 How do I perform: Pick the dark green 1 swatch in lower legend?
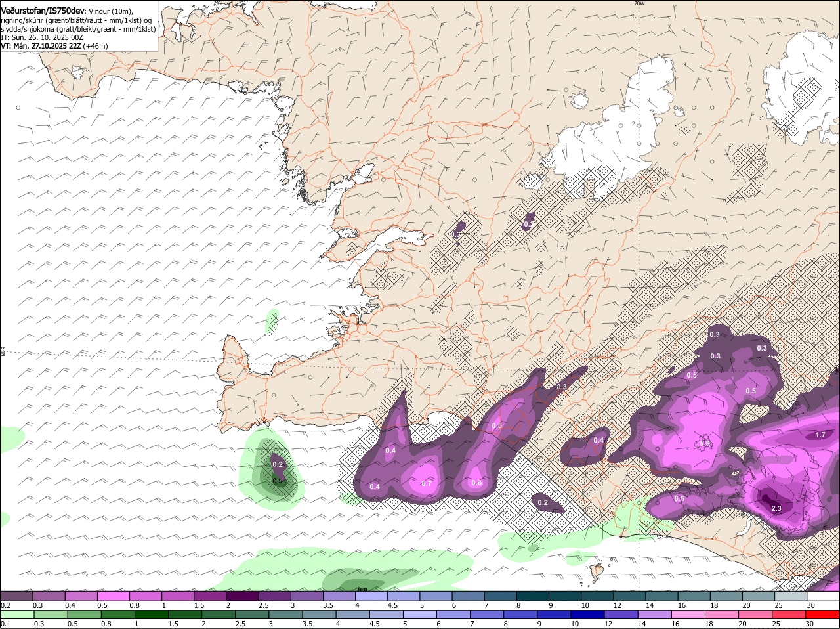pos(151,615)
